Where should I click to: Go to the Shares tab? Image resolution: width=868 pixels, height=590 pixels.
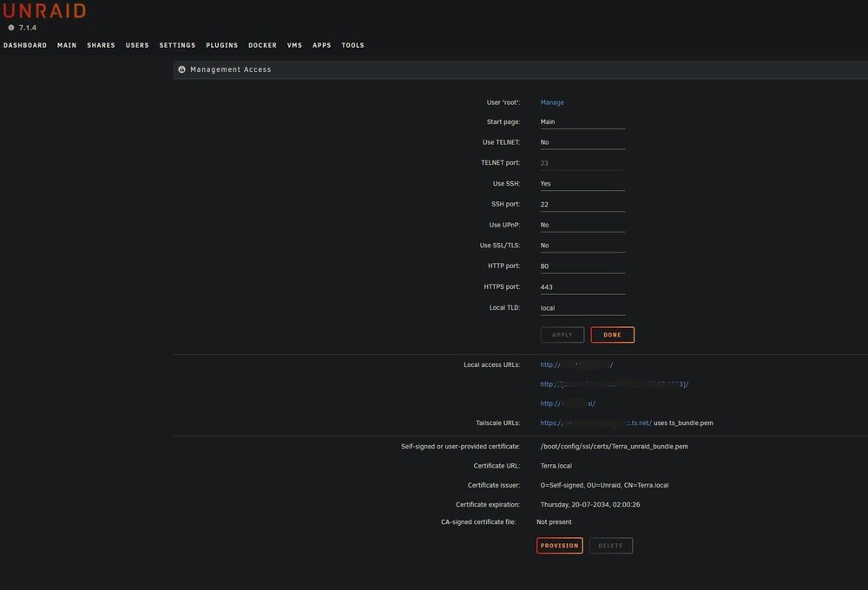101,45
